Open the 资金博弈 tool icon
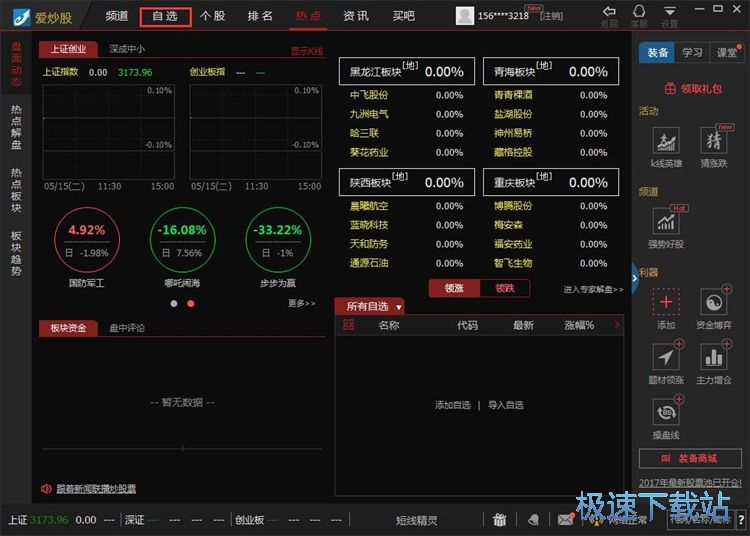 click(x=714, y=302)
